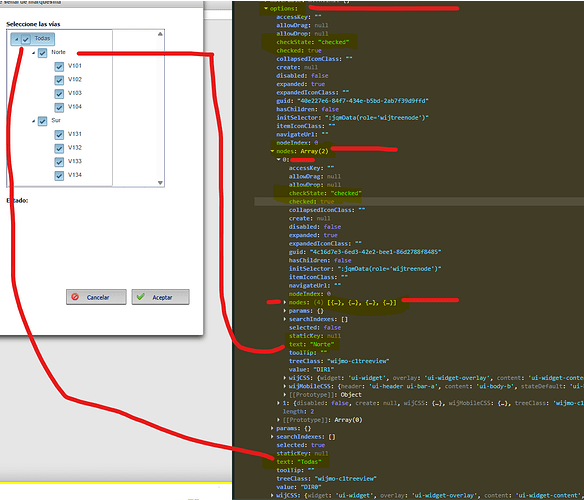The height and width of the screenshot is (500, 584).
Task: Select the V103 tree item label
Action: (x=75, y=93)
